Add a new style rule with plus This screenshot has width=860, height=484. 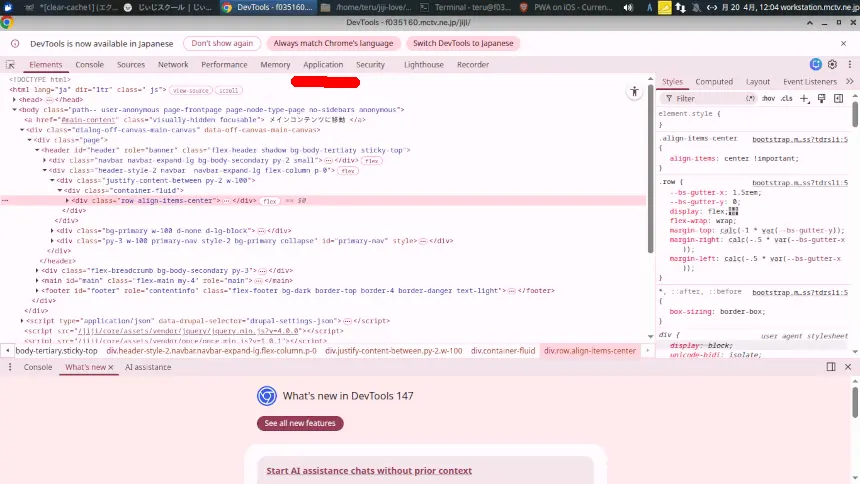804,98
